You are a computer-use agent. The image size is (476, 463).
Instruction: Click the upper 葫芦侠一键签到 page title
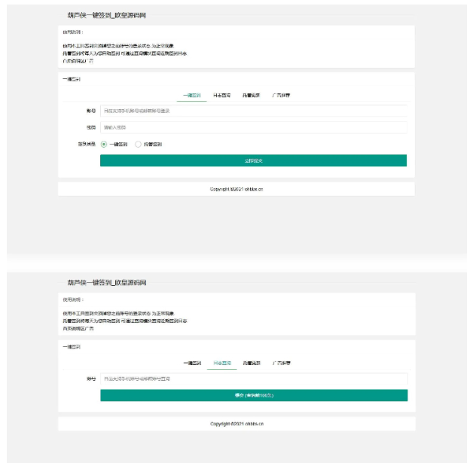point(107,15)
